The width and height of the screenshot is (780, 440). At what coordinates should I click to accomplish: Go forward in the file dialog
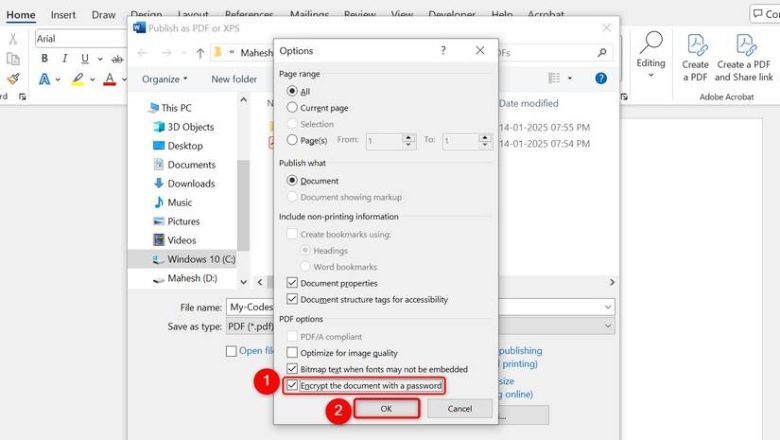(166, 53)
